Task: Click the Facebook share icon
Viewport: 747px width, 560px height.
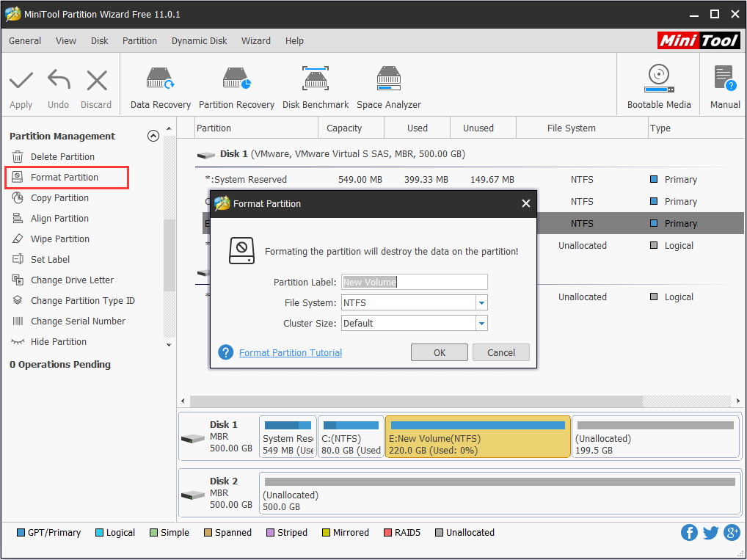Action: pyautogui.click(x=689, y=532)
